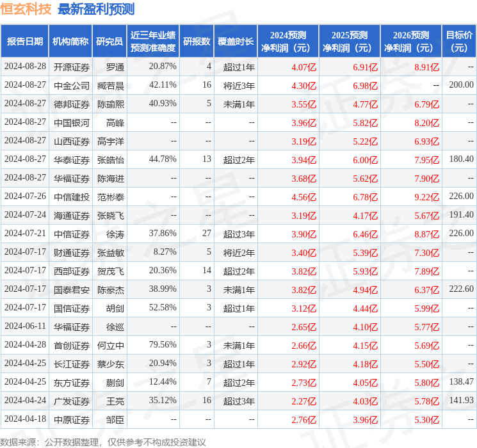
Task: Click the date cell 2024-06-11
Action: click(25, 326)
